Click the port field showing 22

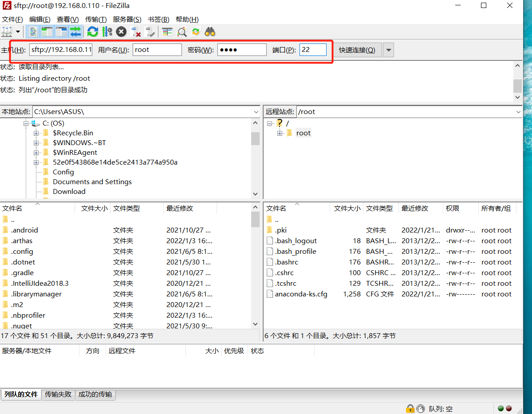coord(313,50)
